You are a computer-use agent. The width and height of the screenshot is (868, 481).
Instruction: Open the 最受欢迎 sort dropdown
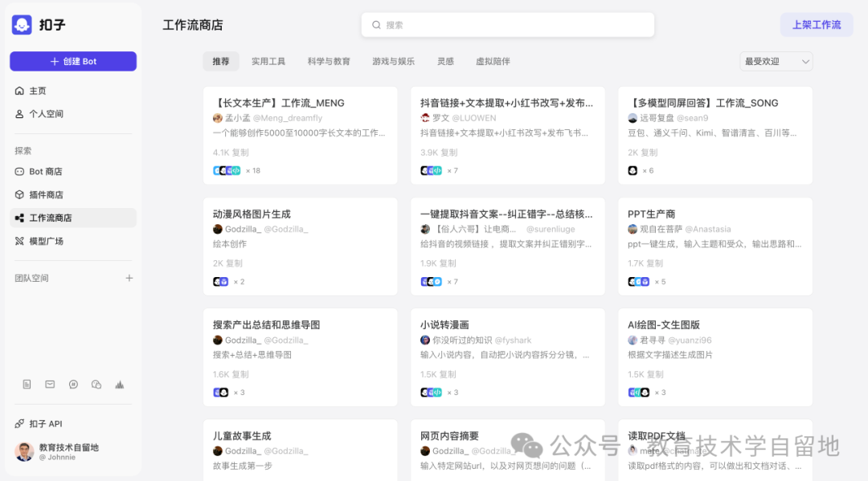(774, 61)
